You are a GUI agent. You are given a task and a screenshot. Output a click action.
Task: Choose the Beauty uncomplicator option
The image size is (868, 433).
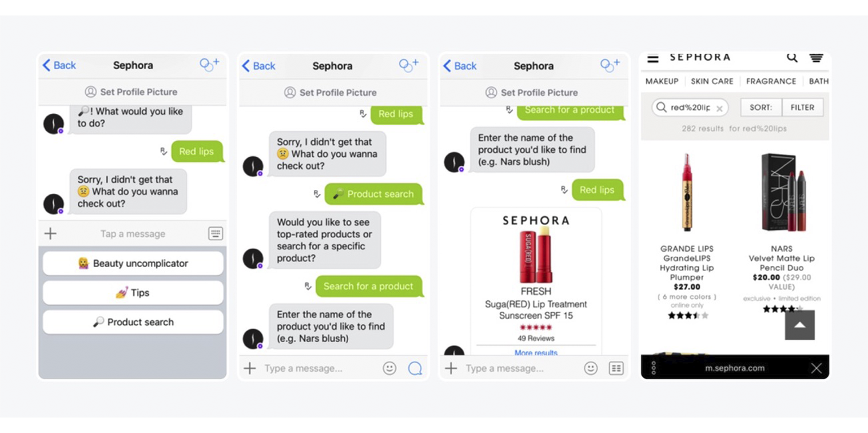click(x=133, y=263)
